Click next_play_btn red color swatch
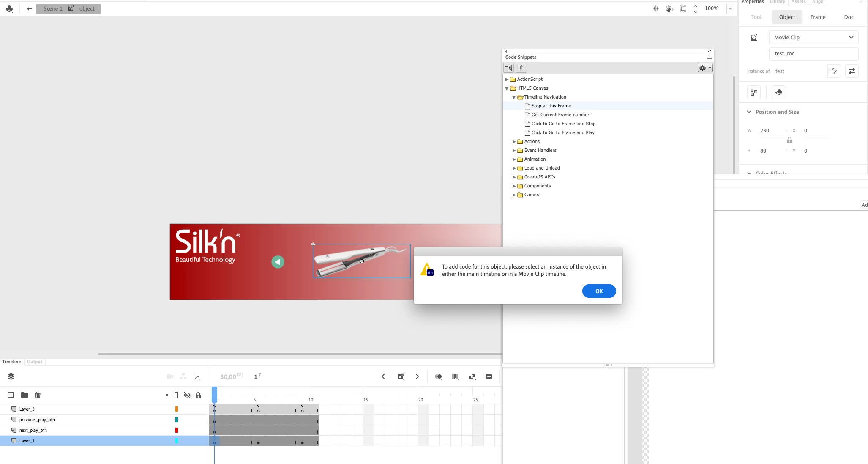The width and height of the screenshot is (868, 464). (x=177, y=430)
